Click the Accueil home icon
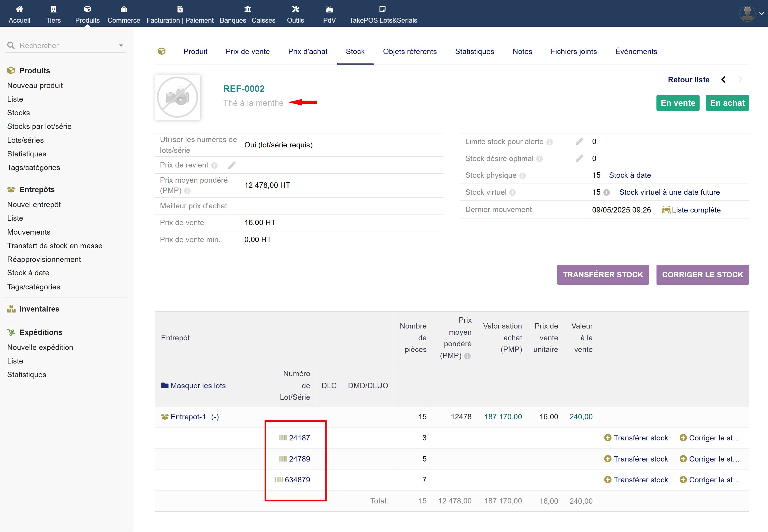 click(19, 9)
